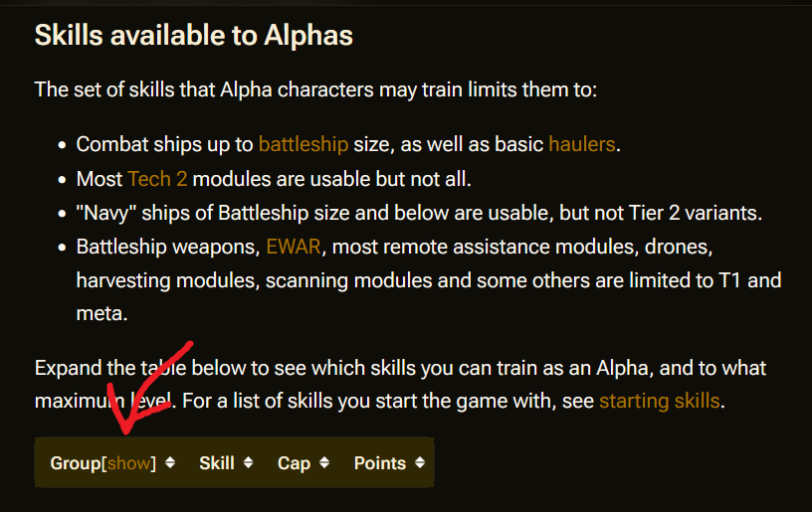Expand the table via the show link

(129, 463)
